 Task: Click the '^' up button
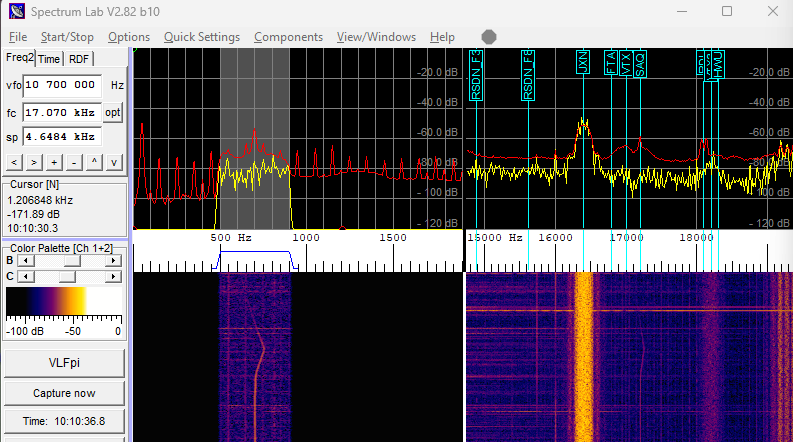(94, 162)
